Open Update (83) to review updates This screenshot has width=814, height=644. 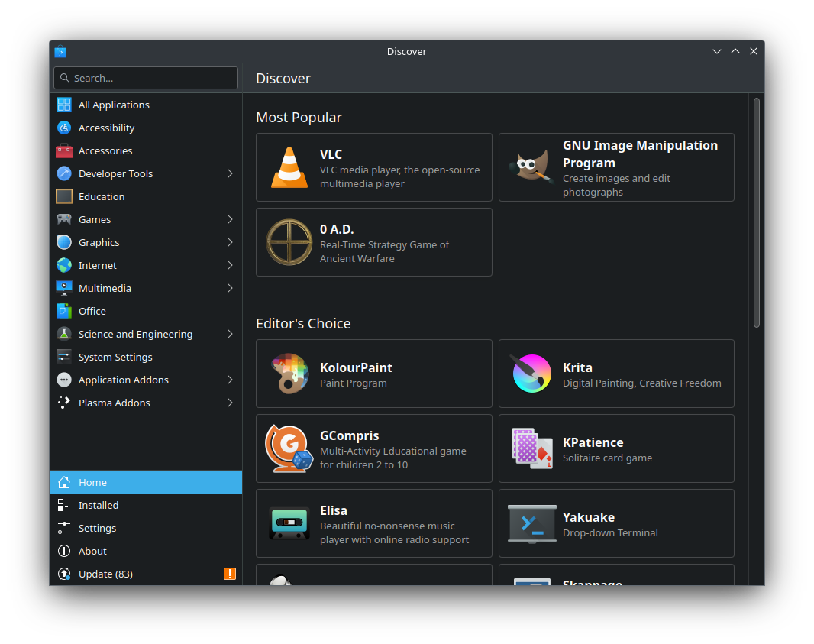[105, 574]
